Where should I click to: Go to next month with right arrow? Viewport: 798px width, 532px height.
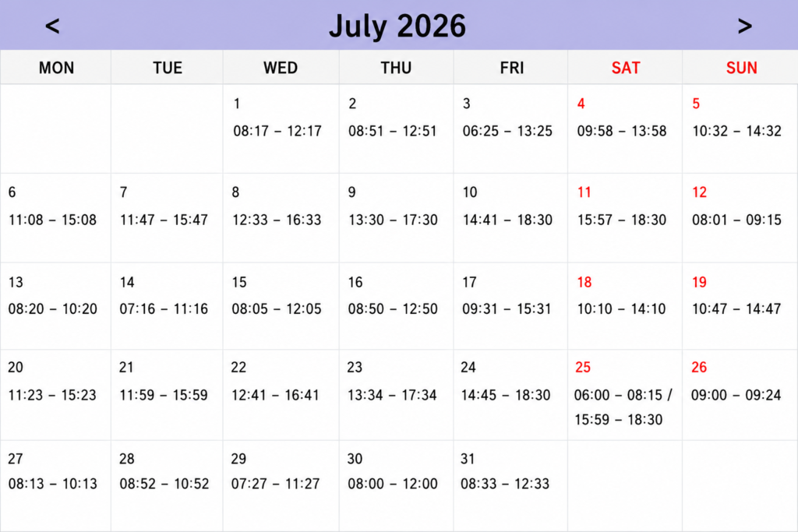point(744,26)
